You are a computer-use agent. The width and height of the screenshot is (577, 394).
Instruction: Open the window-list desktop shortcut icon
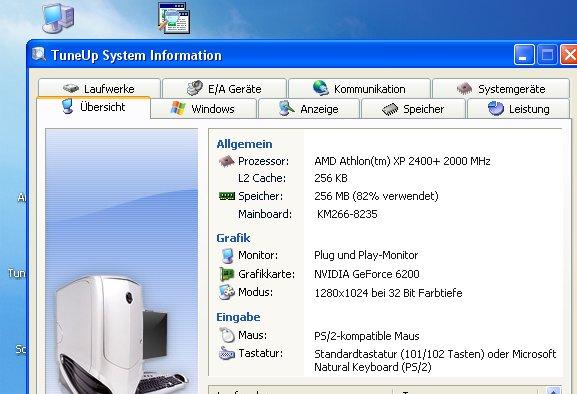click(x=174, y=18)
